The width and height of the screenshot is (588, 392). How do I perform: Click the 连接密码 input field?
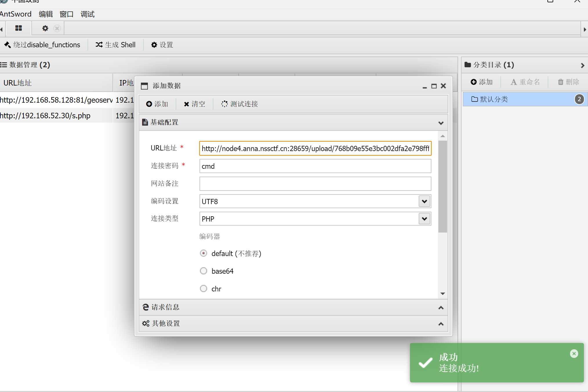[x=315, y=166]
